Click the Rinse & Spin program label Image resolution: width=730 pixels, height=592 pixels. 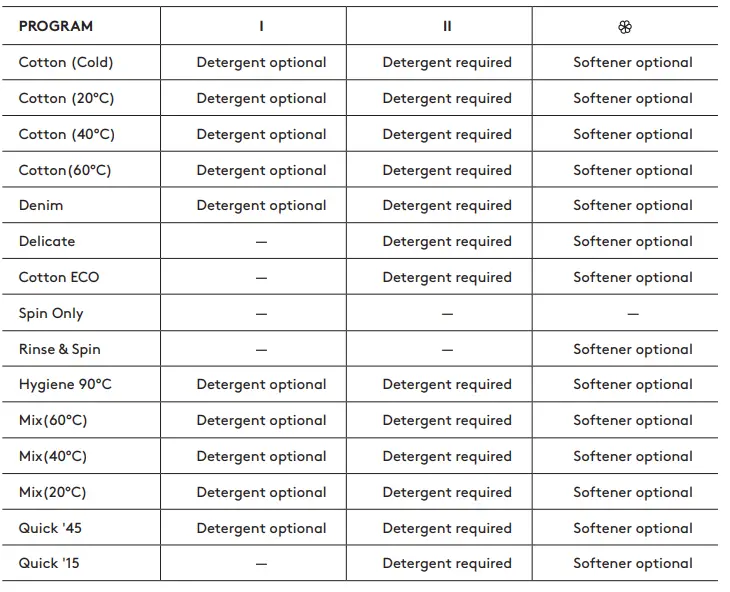coord(60,349)
